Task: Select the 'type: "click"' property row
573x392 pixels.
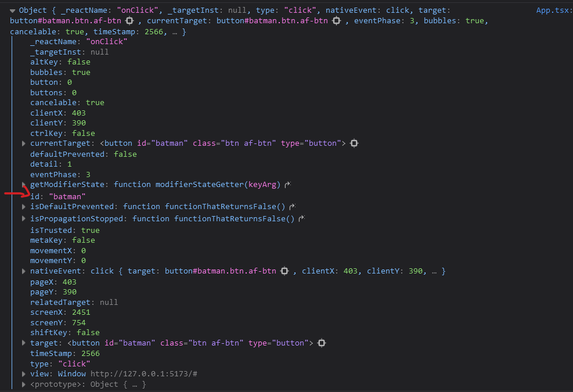Action: pos(60,364)
